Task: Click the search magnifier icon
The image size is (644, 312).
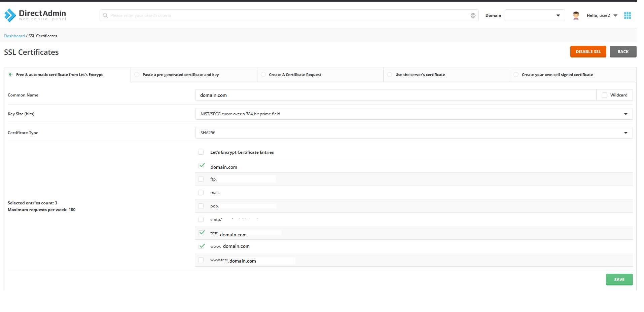Action: 105,15
